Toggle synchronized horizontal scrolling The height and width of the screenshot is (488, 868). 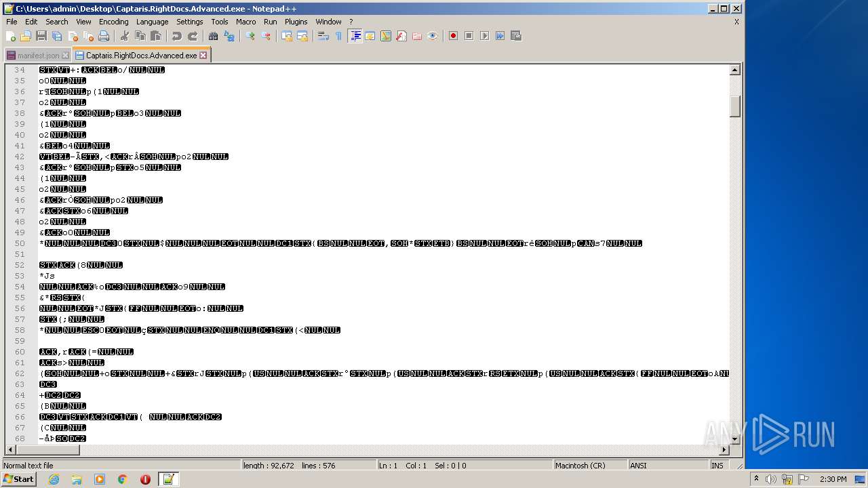click(302, 36)
